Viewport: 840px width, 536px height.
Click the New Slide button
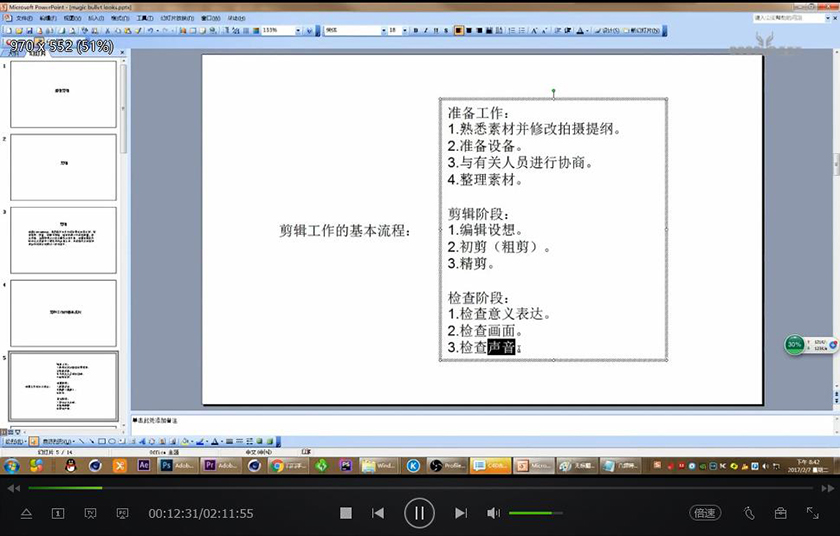[643, 31]
